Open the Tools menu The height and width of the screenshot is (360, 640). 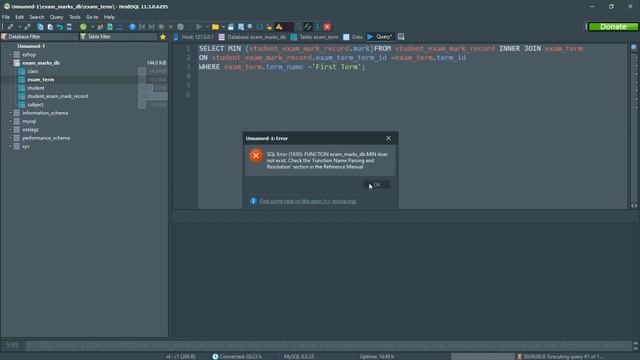75,17
